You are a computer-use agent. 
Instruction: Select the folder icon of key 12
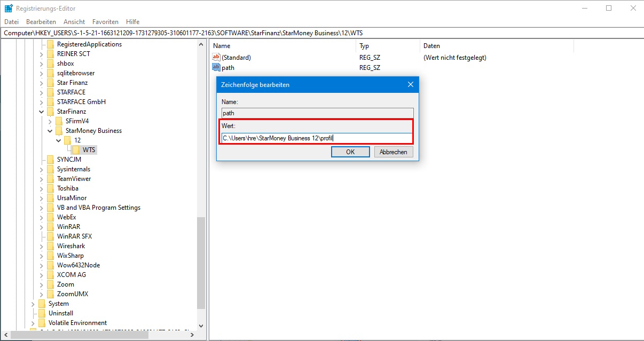pyautogui.click(x=68, y=140)
